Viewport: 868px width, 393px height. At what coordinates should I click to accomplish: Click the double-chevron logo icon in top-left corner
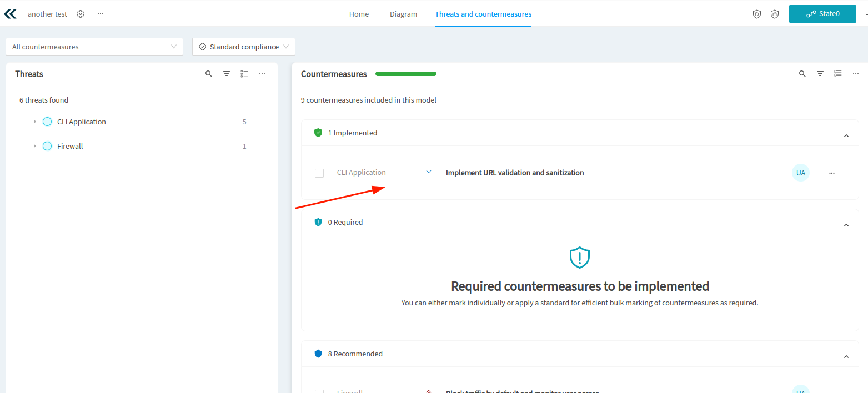(x=10, y=14)
